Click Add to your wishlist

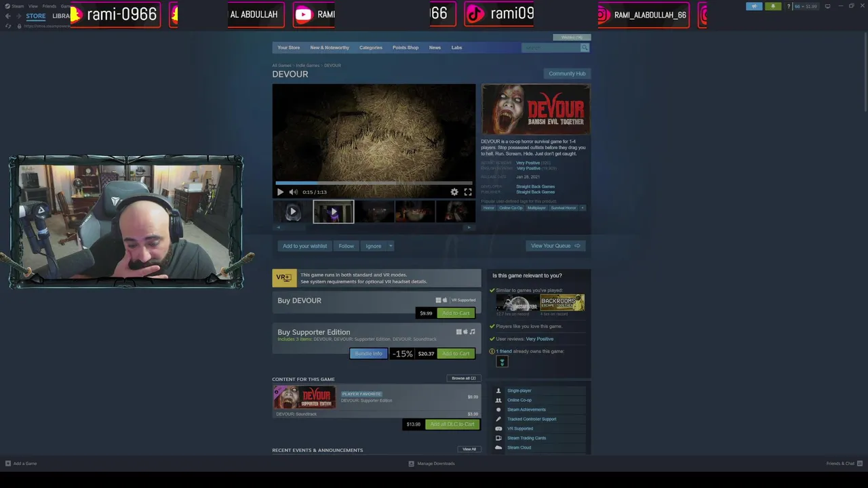coord(304,246)
